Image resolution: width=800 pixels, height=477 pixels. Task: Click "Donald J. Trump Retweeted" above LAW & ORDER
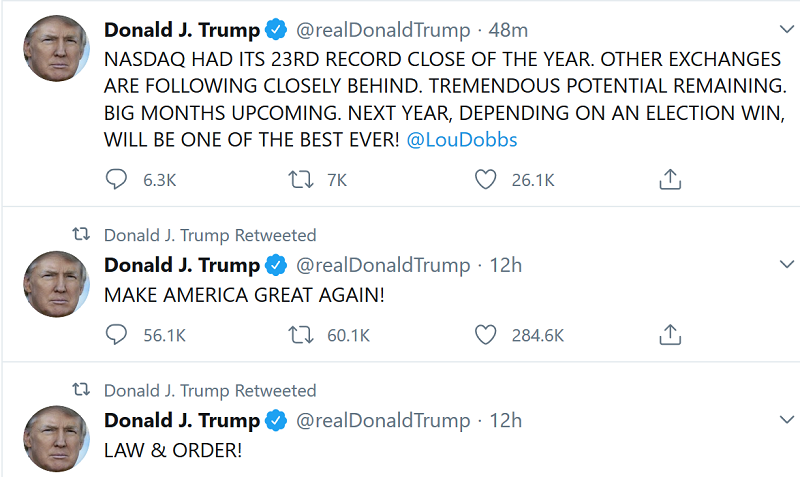click(210, 390)
